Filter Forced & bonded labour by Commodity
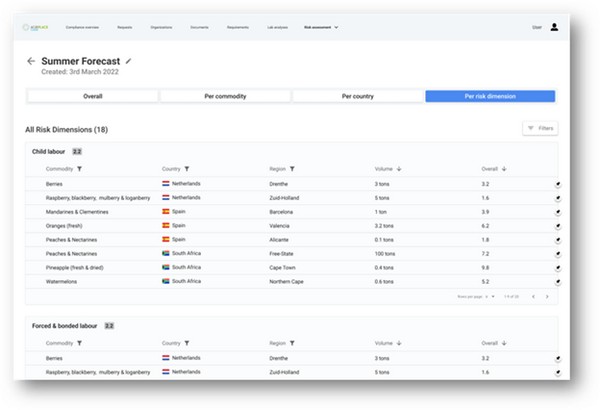 pos(79,341)
